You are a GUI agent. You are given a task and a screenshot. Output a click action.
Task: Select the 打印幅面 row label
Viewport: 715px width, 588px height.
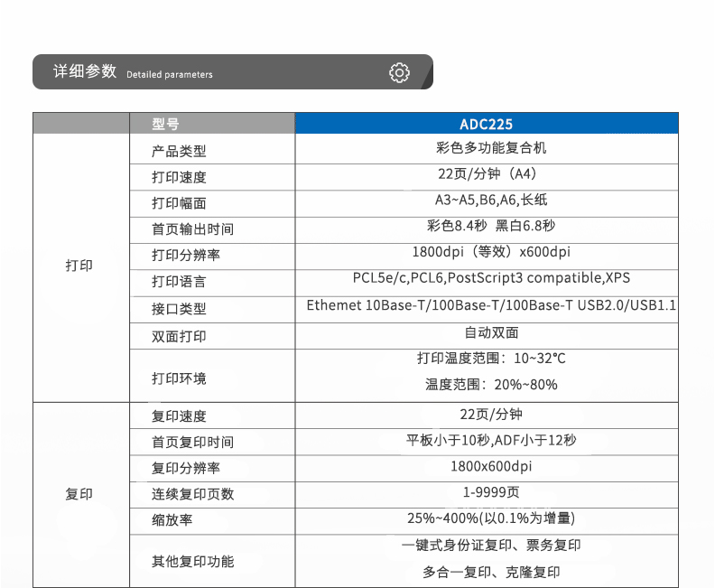point(179,203)
